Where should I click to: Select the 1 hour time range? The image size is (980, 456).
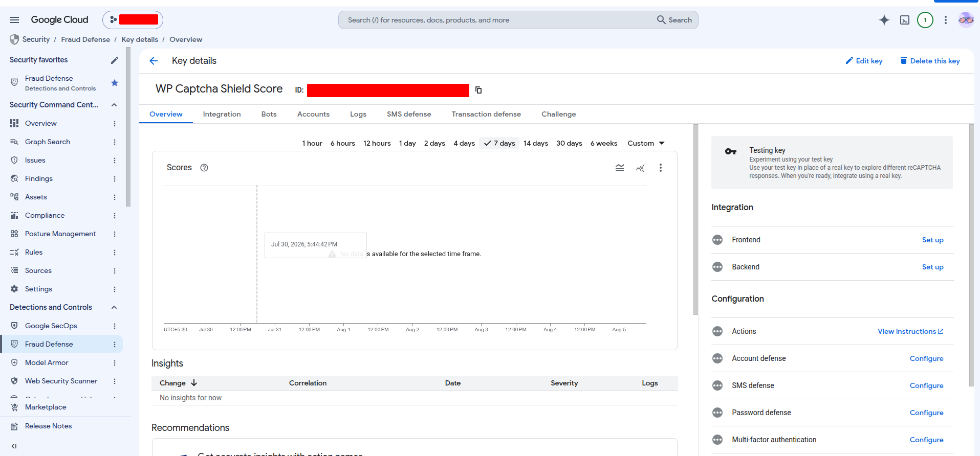click(312, 143)
